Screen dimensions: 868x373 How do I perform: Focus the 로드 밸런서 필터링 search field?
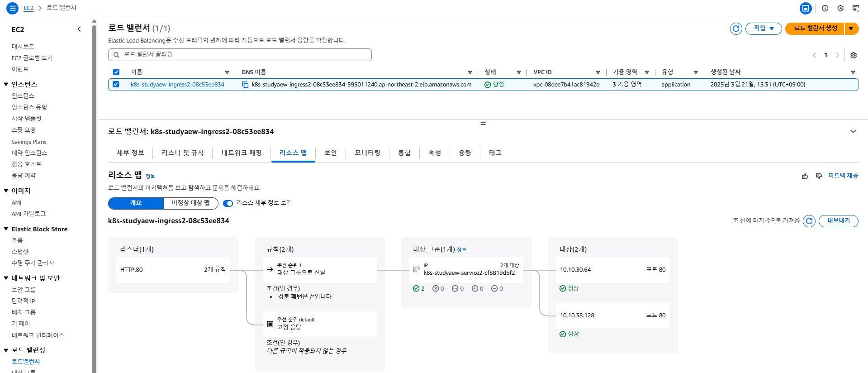tap(240, 55)
